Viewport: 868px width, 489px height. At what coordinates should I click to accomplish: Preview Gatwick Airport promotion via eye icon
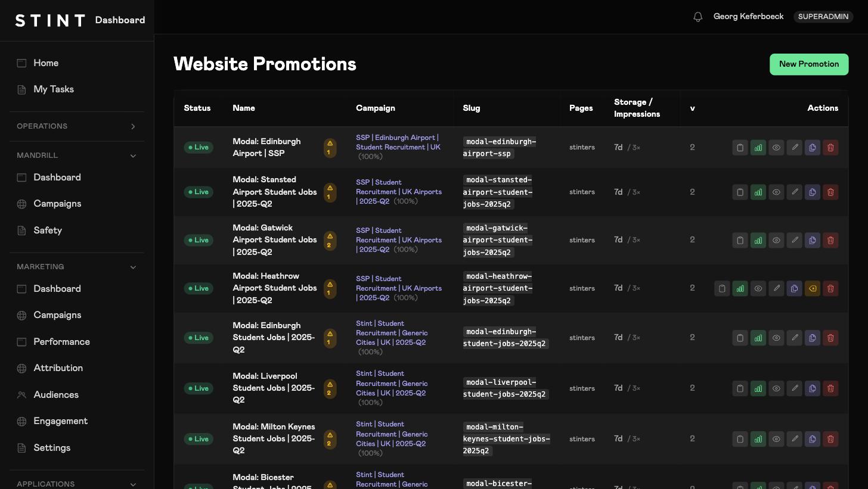(776, 241)
